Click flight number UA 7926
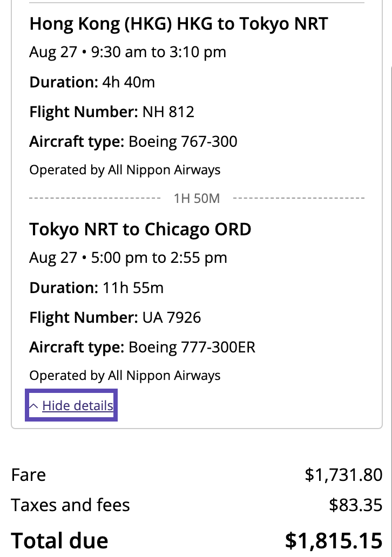Screen dimensions: 392x557 172,317
